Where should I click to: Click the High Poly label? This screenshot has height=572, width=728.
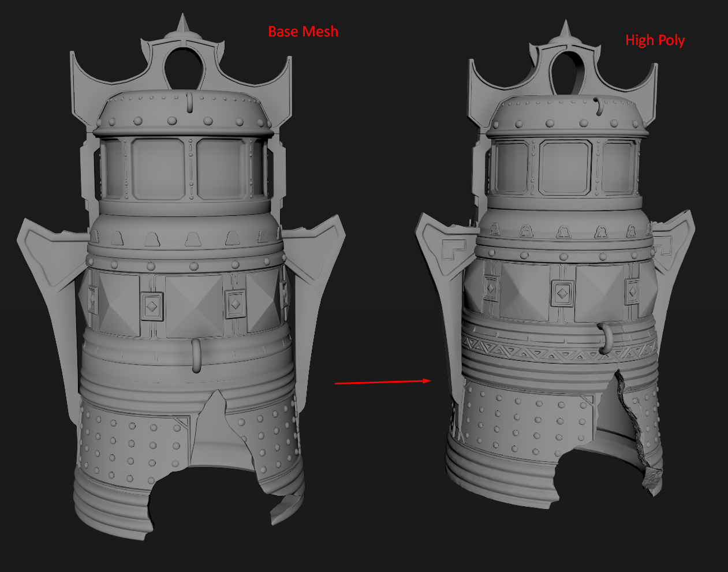[x=655, y=40]
